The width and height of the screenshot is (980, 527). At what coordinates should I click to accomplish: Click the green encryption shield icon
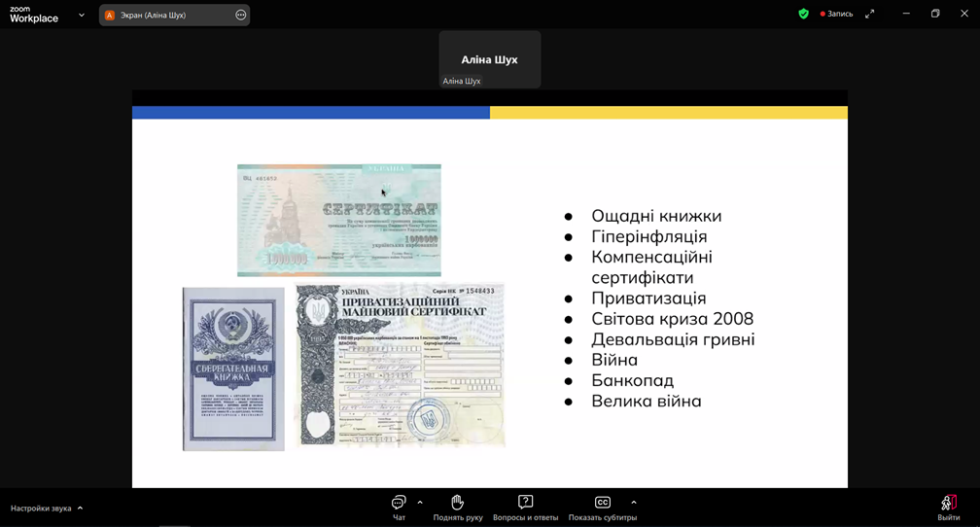pos(803,14)
